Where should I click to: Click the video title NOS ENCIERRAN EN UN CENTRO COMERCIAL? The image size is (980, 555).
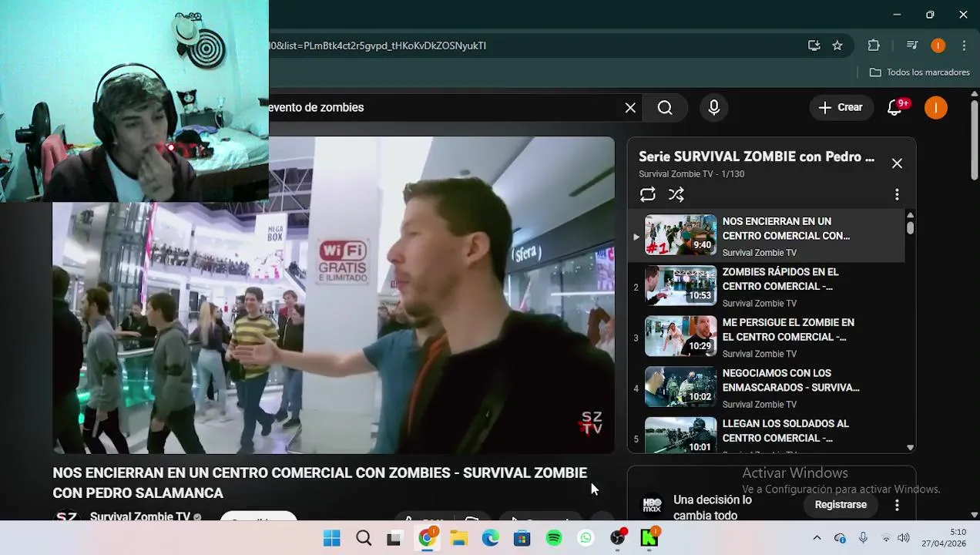(x=320, y=483)
